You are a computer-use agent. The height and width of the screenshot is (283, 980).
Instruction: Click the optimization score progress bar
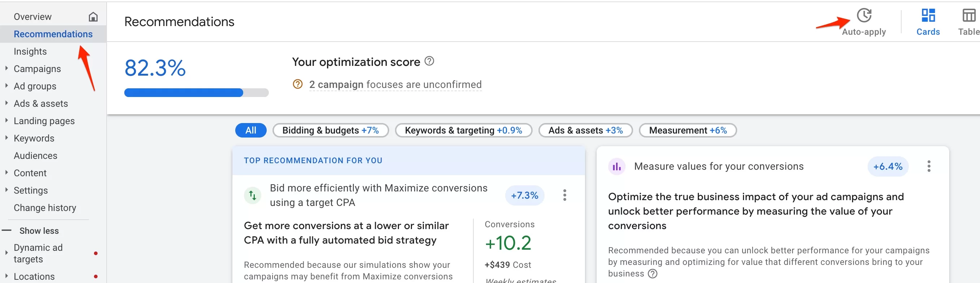[x=196, y=93]
